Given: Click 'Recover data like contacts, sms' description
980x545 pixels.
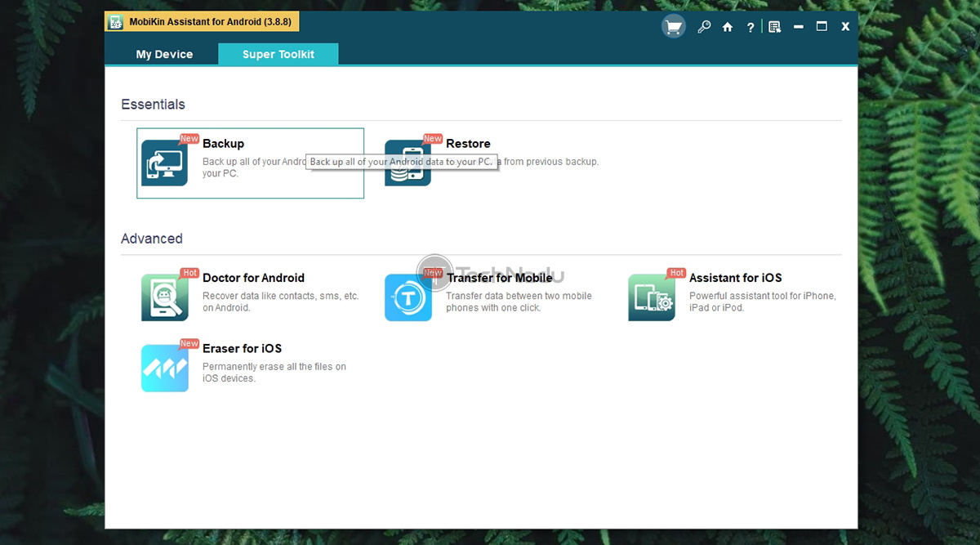Looking at the screenshot, I should [280, 302].
